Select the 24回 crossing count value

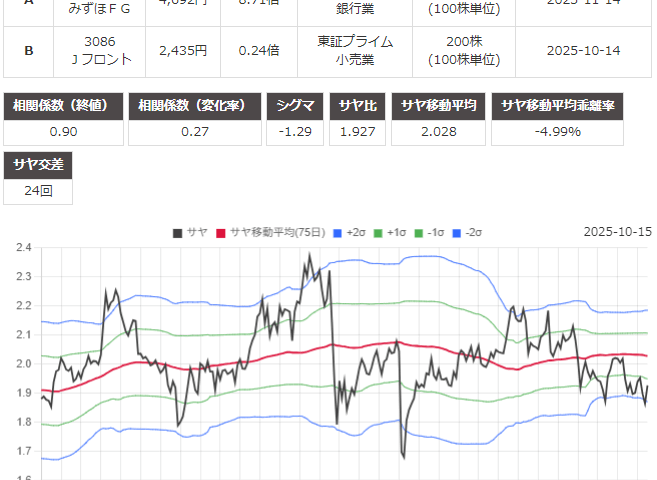pyautogui.click(x=39, y=190)
